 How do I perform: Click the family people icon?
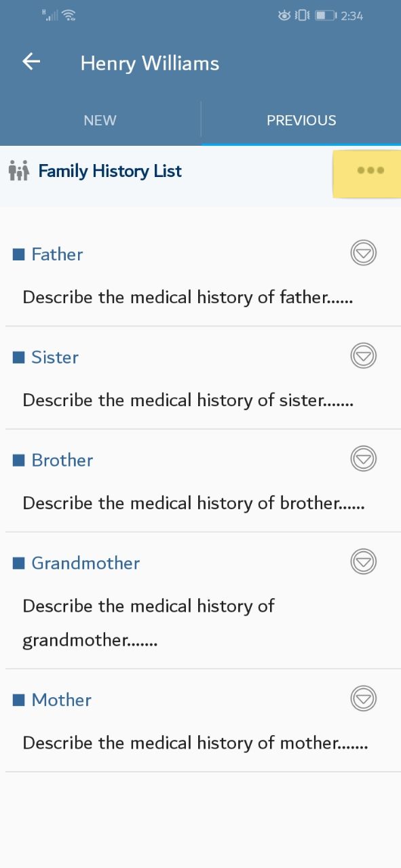pos(19,171)
